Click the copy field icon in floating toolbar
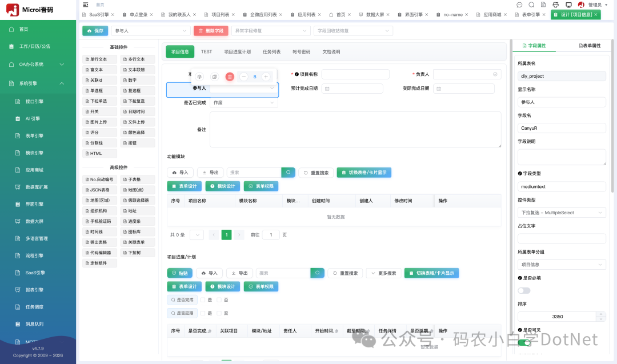This screenshot has width=617, height=364. (215, 75)
